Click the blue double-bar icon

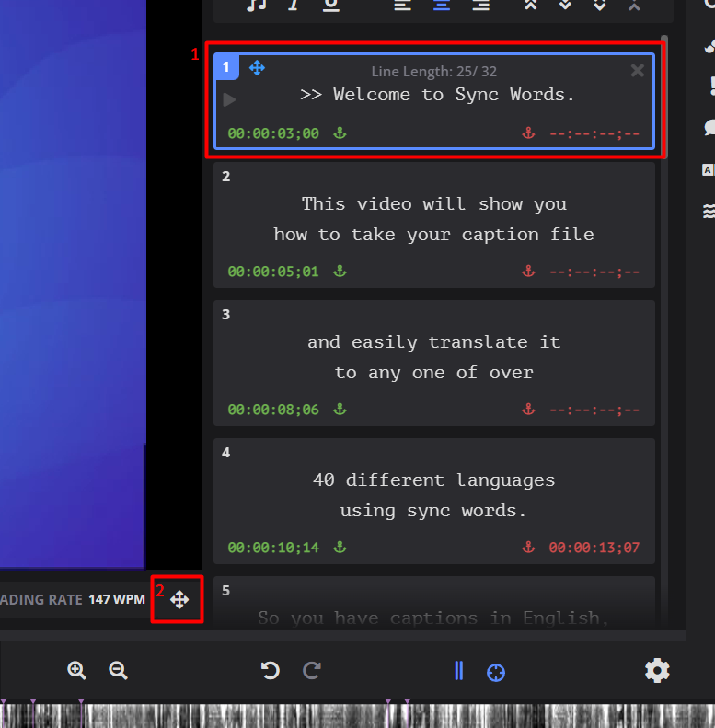(x=458, y=671)
